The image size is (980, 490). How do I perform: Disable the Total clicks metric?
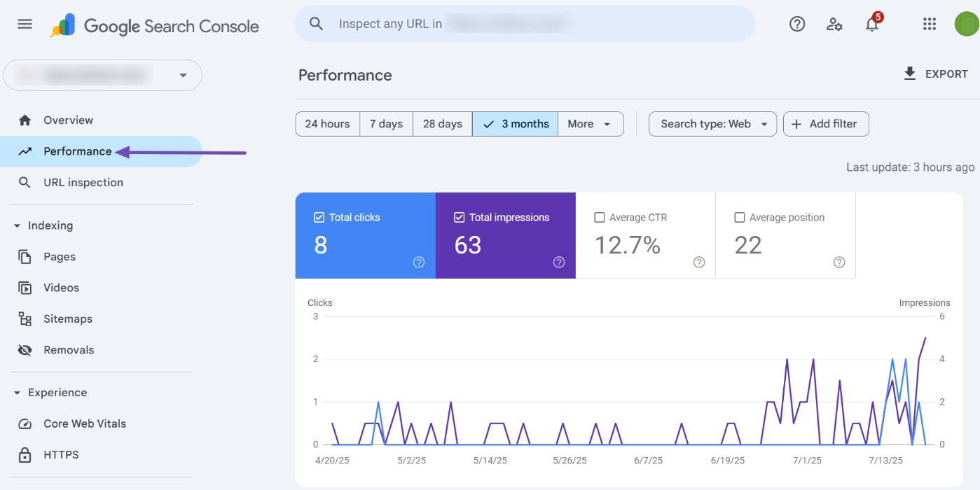point(319,217)
